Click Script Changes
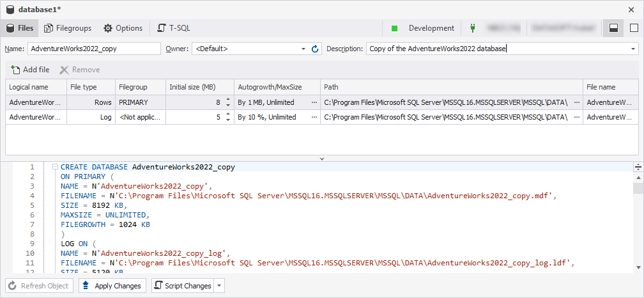The image size is (644, 298). click(x=183, y=286)
